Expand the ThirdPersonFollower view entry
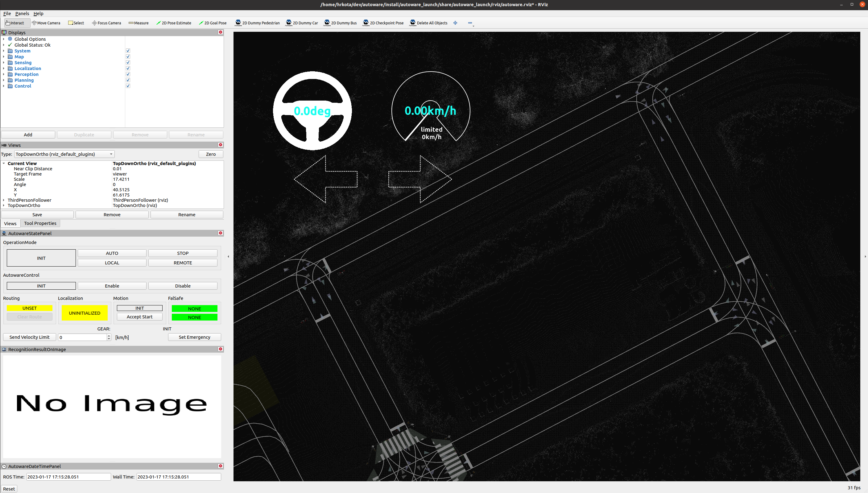868x493 pixels. [x=4, y=200]
